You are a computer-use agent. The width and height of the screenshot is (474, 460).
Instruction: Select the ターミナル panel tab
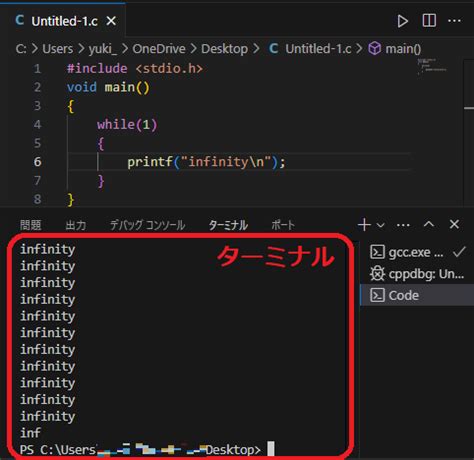tap(228, 225)
